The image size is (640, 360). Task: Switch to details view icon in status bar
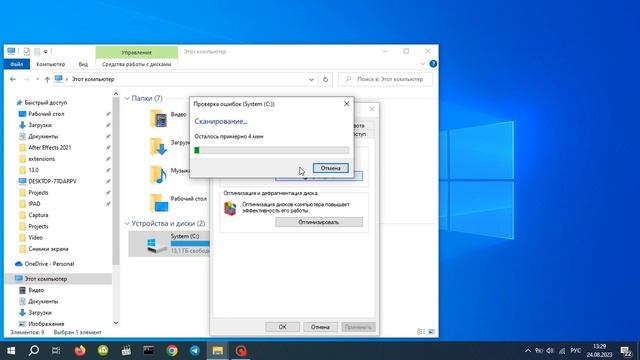(421, 332)
